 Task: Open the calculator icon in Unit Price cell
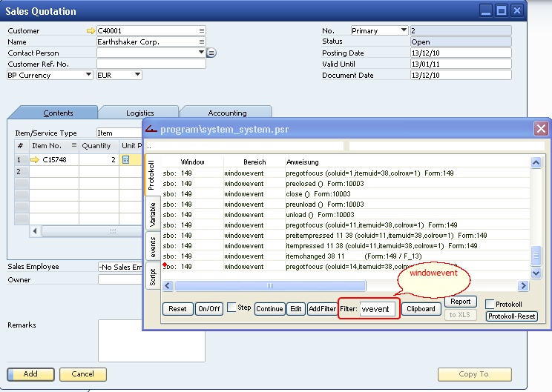[125, 159]
